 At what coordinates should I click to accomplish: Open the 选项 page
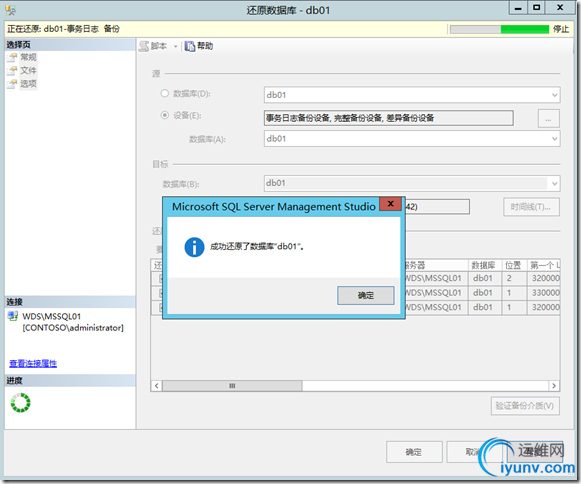(x=29, y=84)
